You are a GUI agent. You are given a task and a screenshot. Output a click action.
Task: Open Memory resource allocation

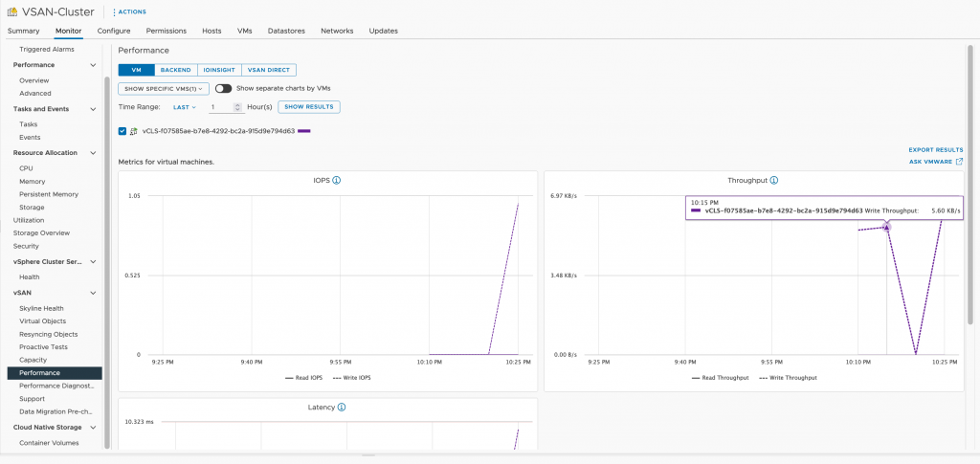pyautogui.click(x=32, y=182)
